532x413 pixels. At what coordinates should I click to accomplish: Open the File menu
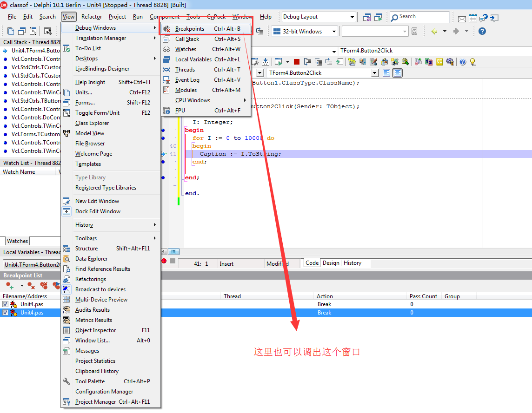[12, 17]
